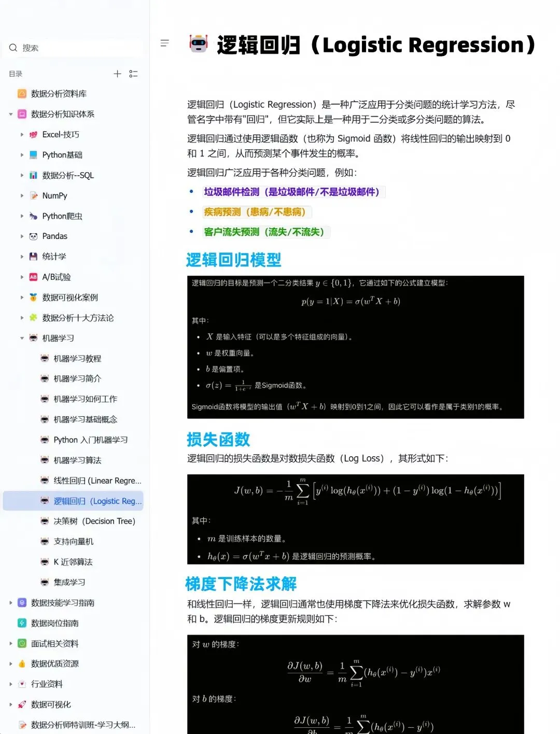Screen dimensions: 560x734
Task: Open 机器学习算法 page
Action: [77, 460]
